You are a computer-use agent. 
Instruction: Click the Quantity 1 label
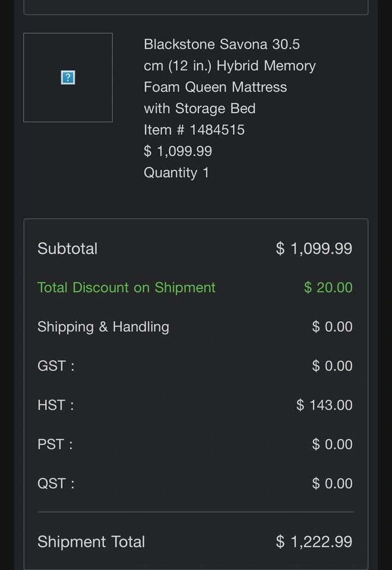pos(176,172)
